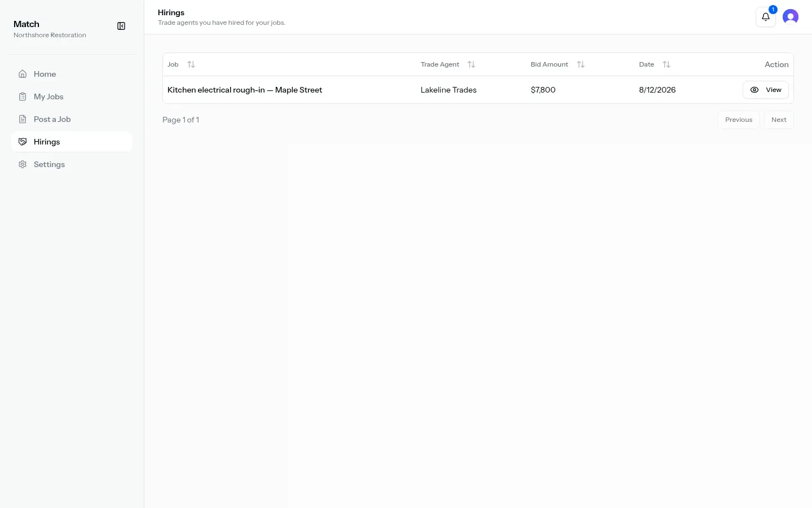The width and height of the screenshot is (812, 508).
Task: Go to Home in the sidebar
Action: coord(72,74)
